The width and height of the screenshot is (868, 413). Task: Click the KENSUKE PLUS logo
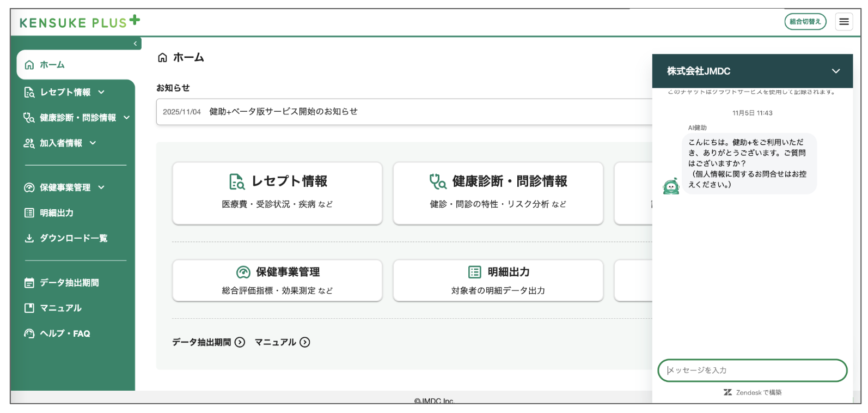[80, 22]
